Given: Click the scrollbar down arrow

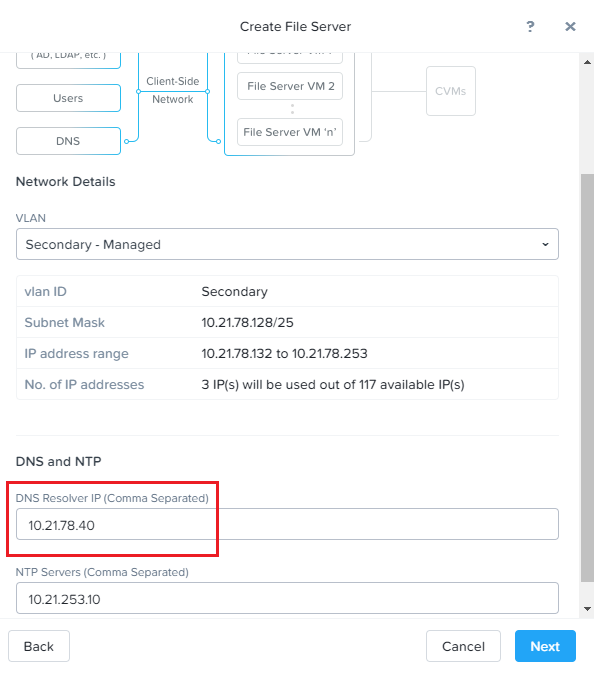Looking at the screenshot, I should point(587,609).
